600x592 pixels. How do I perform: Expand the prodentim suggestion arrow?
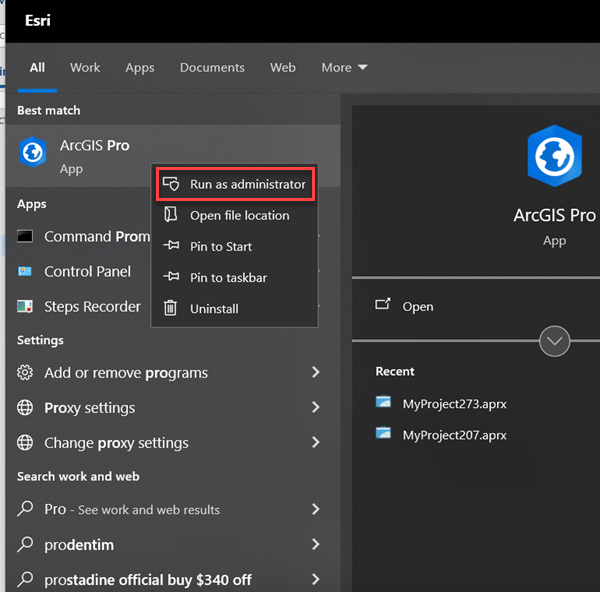pos(316,544)
